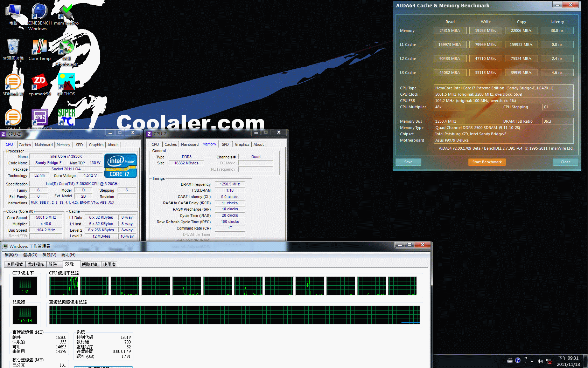588x368 pixels.
Task: Open the 選項(O) menu in Task Manager
Action: click(30, 255)
